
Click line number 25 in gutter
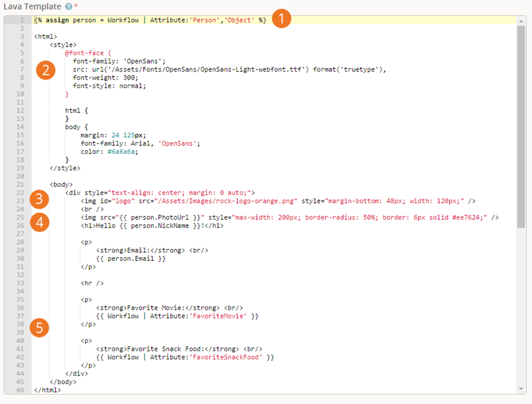click(x=20, y=217)
